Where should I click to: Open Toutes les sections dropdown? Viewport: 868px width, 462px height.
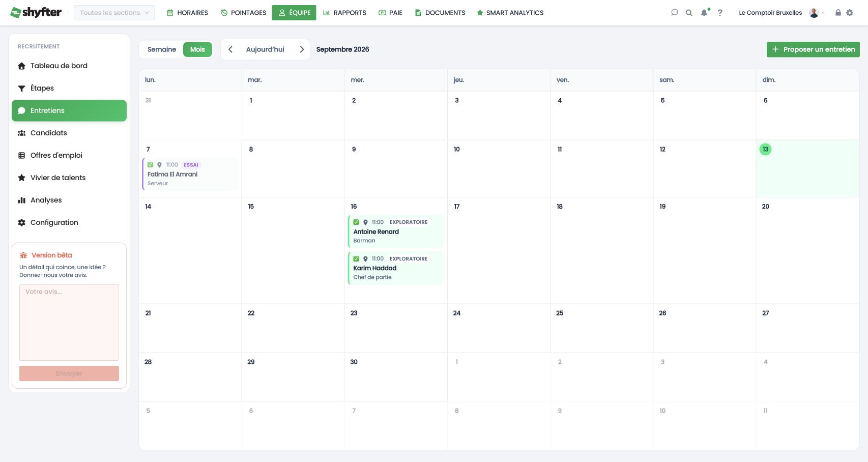(x=114, y=13)
